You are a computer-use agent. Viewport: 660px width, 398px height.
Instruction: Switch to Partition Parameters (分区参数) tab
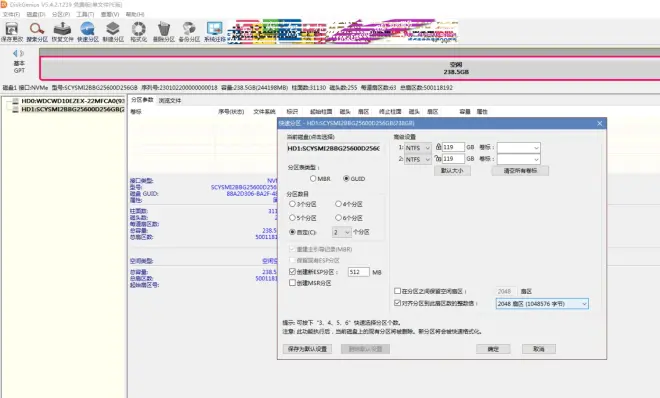142,100
